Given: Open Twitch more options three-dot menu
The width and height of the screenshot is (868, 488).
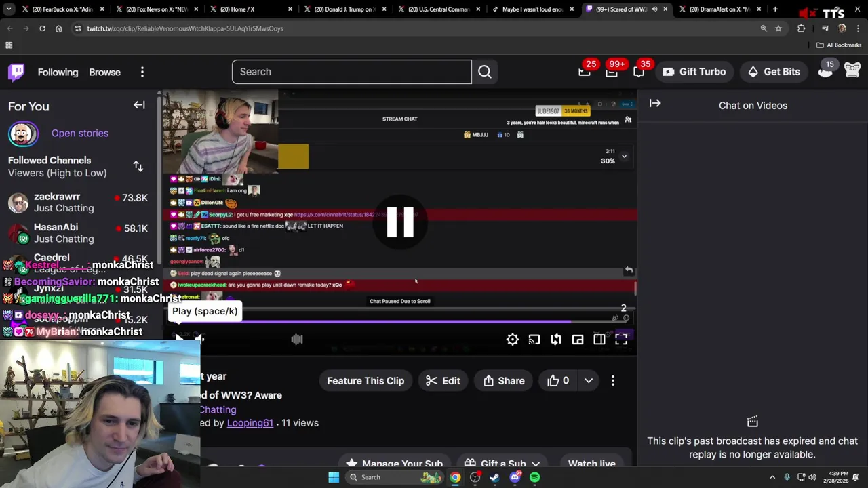Looking at the screenshot, I should (x=142, y=72).
